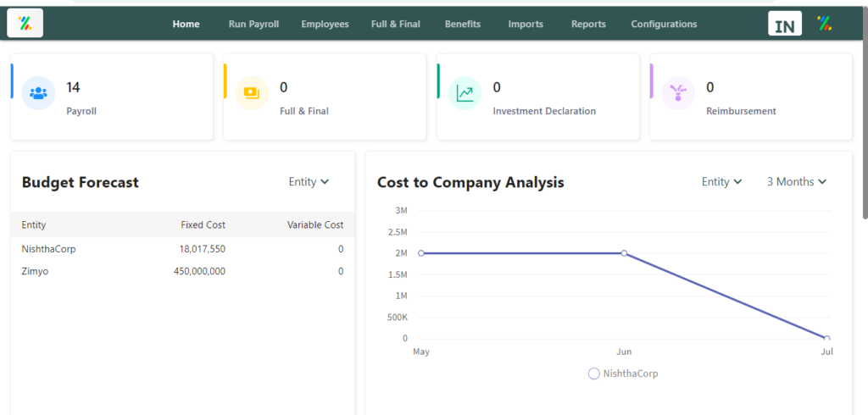
Task: Click the 18,017,550 fixed cost value
Action: click(202, 249)
